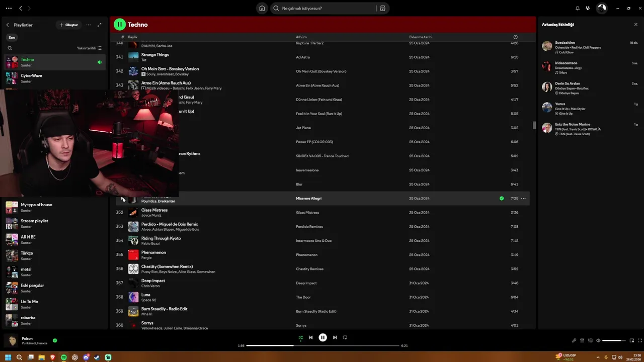Toggle saved checkmark for now playing Poison
The image size is (644, 362).
tap(55, 340)
